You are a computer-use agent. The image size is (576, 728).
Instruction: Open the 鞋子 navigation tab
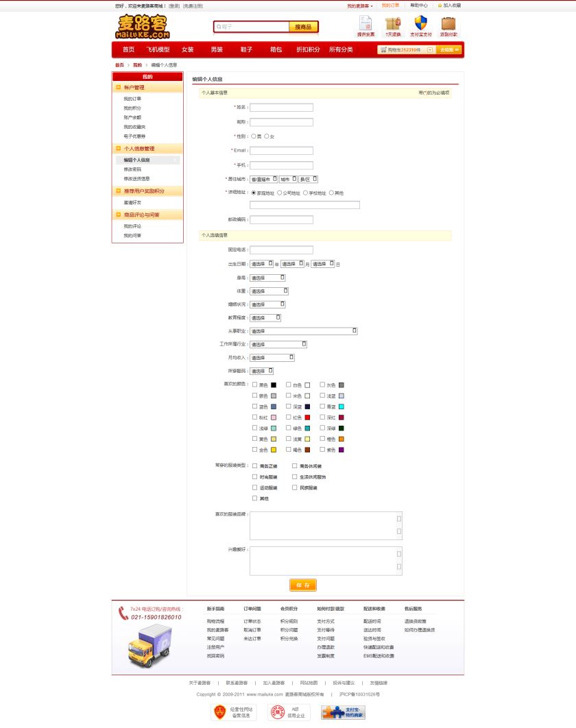pyautogui.click(x=247, y=49)
